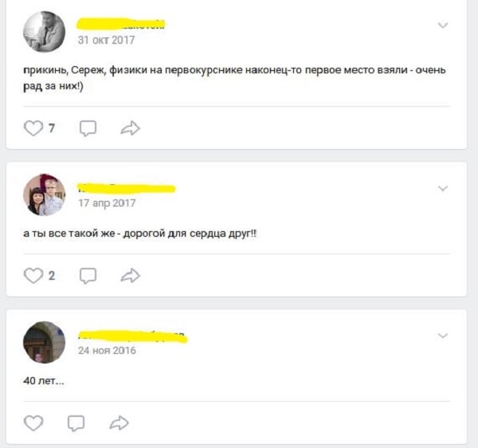
Task: Share the 17 апр 2017 post
Action: [x=130, y=276]
